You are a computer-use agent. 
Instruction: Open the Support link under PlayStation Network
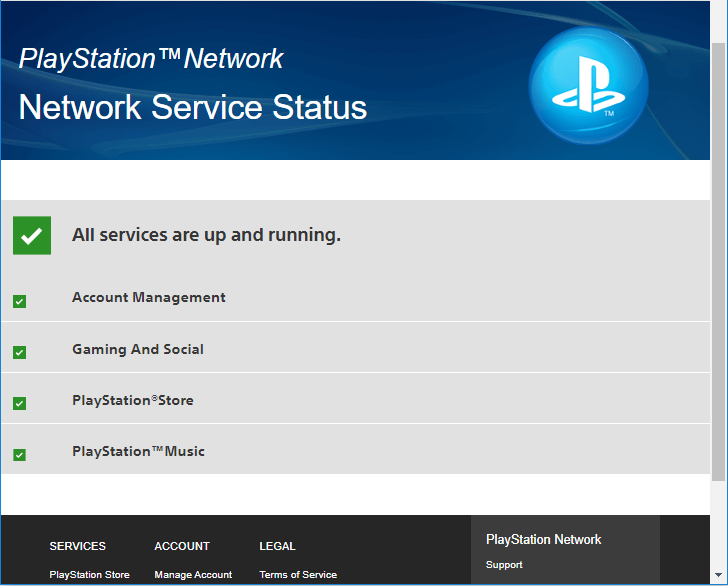tap(504, 565)
